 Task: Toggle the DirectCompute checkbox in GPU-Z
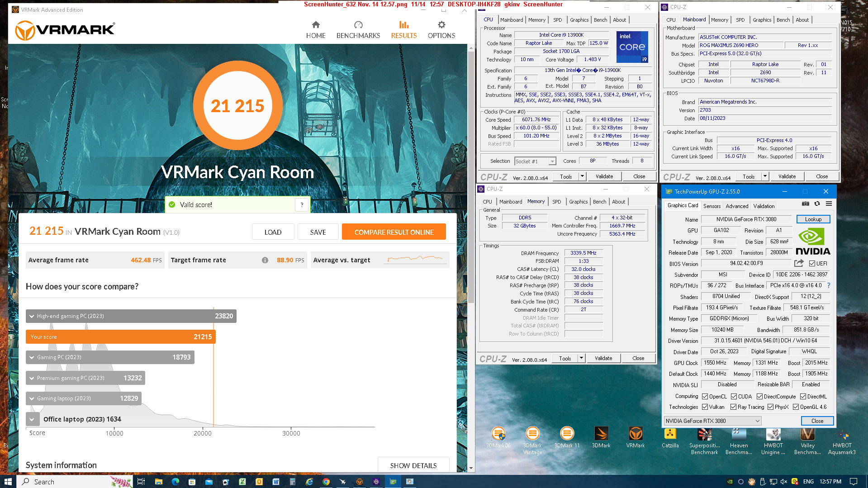(x=759, y=397)
